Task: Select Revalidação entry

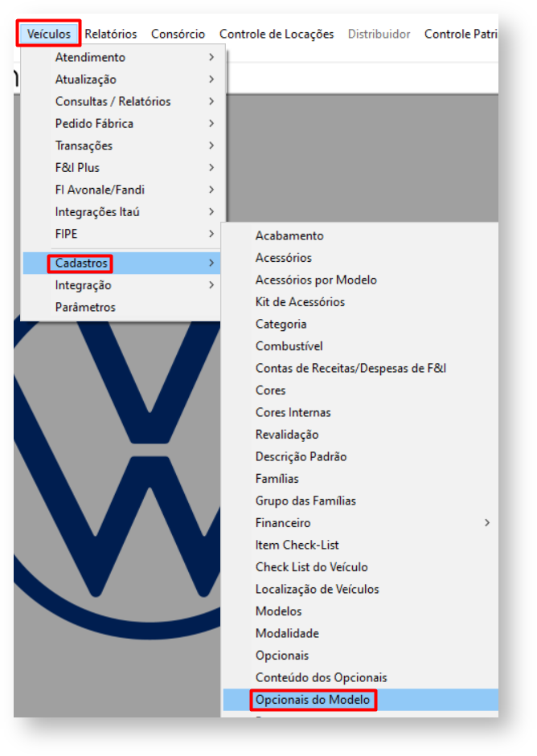Action: click(x=361, y=435)
